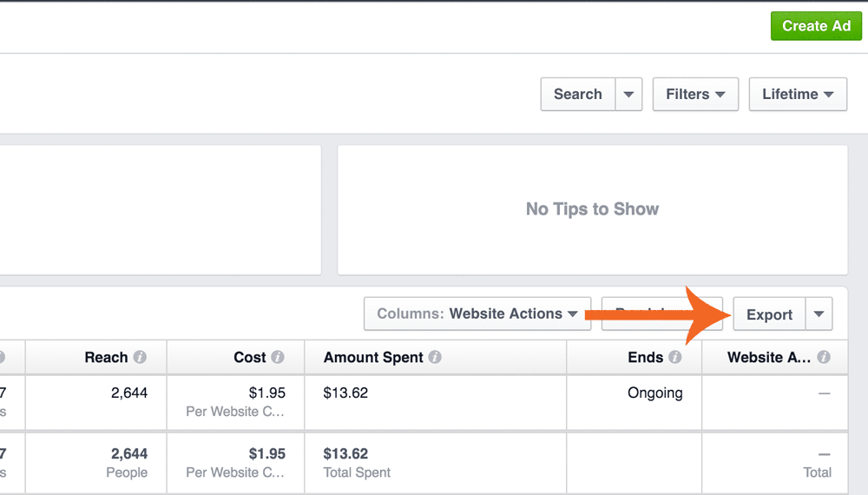
Task: Click the Ongoing end date cell
Action: (654, 393)
